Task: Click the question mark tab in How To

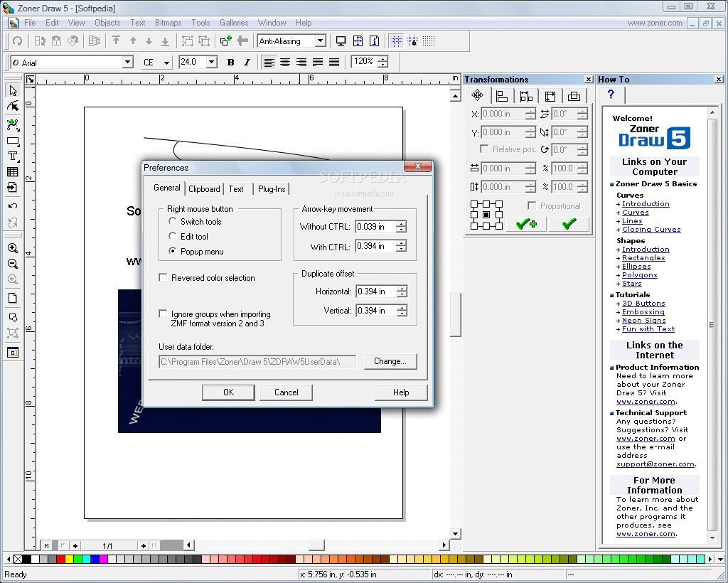Action: coord(611,95)
